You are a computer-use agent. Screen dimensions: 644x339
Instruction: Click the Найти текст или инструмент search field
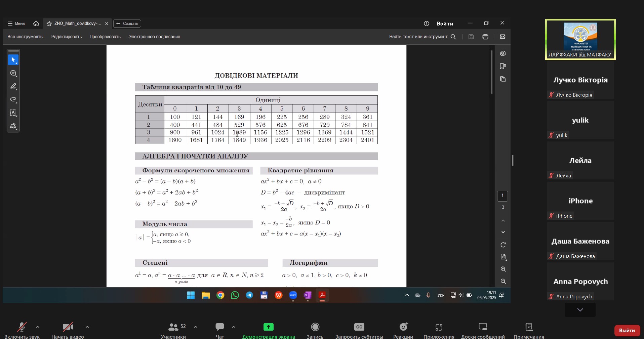[x=422, y=37]
